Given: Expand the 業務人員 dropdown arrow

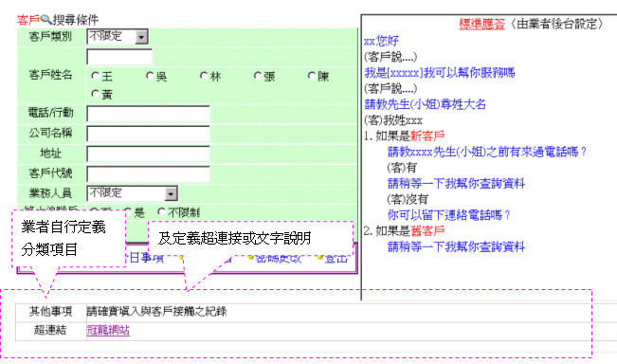Looking at the screenshot, I should click(x=171, y=193).
